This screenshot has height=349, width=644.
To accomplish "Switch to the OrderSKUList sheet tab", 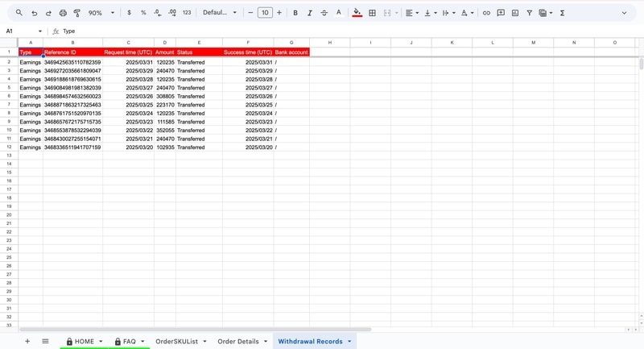I will point(176,342).
